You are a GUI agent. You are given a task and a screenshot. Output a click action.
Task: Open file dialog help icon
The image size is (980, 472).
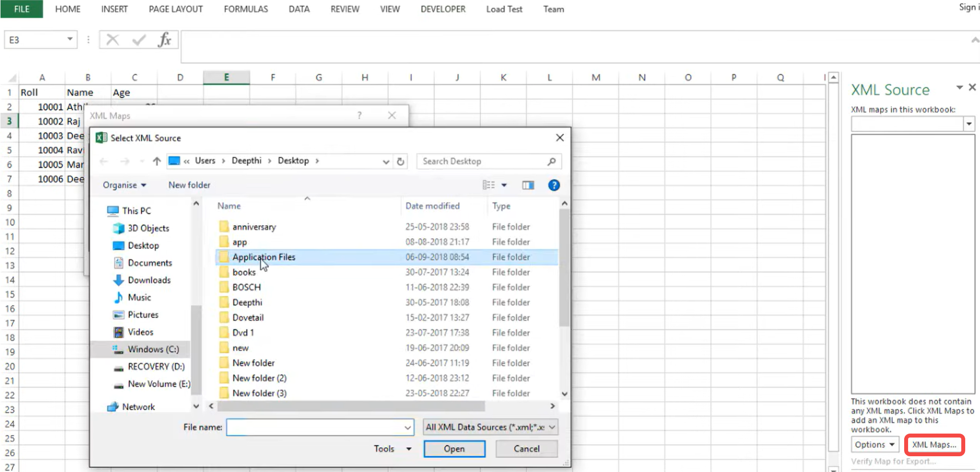pyautogui.click(x=554, y=185)
